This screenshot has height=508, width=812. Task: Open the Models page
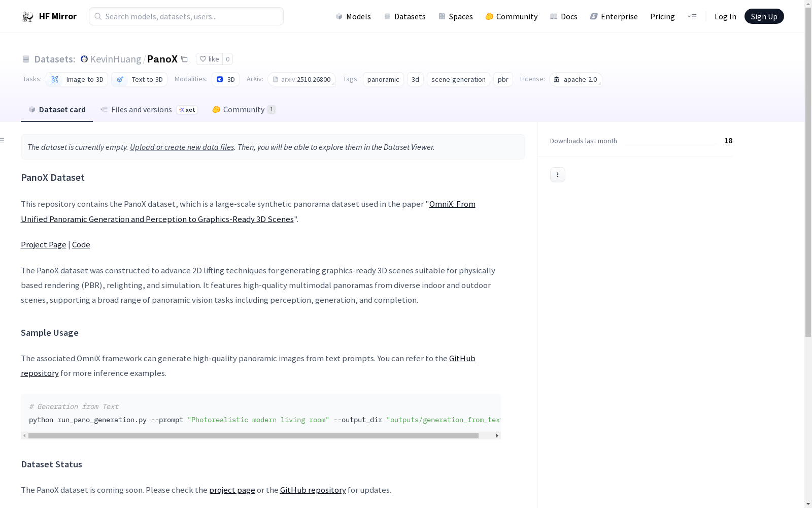coord(353,17)
